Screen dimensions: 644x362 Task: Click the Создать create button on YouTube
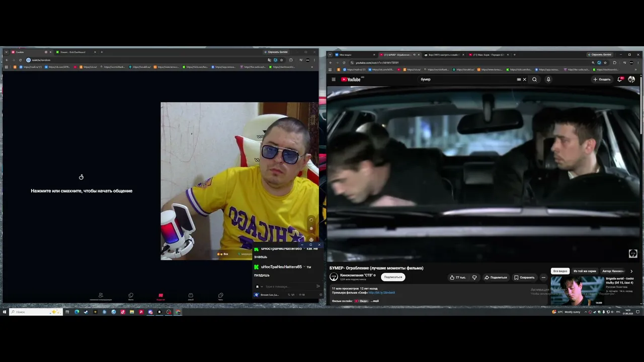click(x=602, y=79)
